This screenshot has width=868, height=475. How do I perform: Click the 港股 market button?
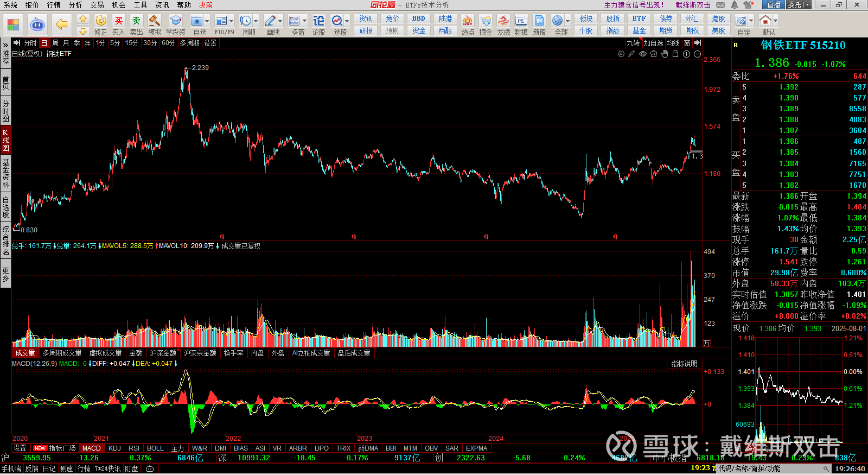[718, 18]
